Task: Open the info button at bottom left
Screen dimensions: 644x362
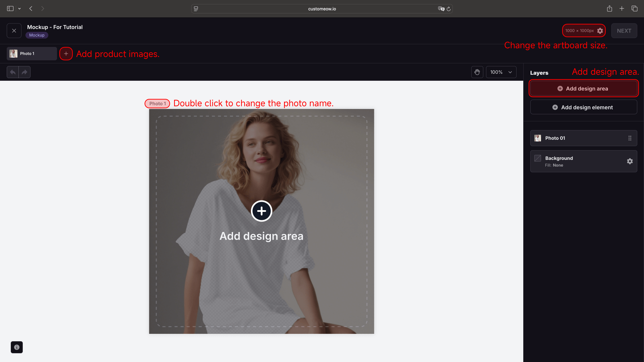Action: coord(17,347)
